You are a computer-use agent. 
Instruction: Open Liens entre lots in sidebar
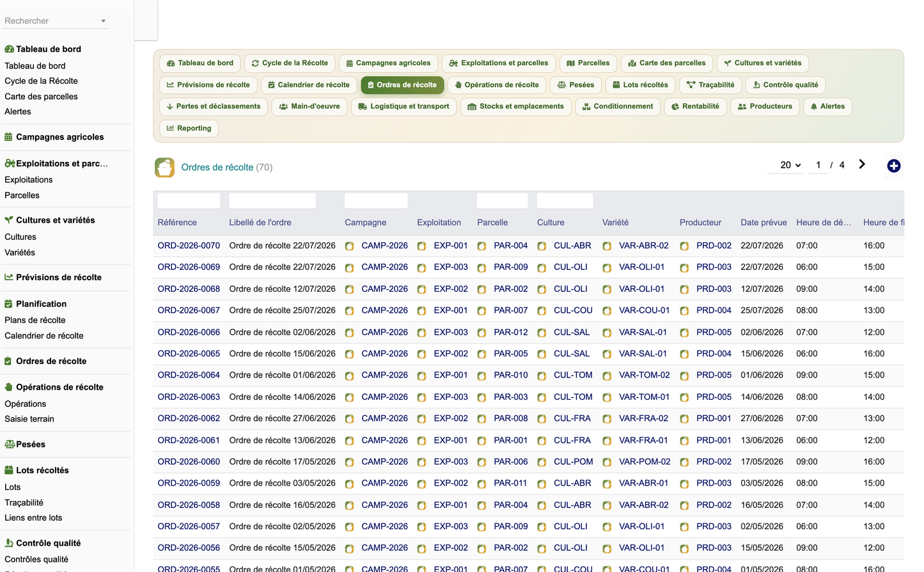point(33,518)
